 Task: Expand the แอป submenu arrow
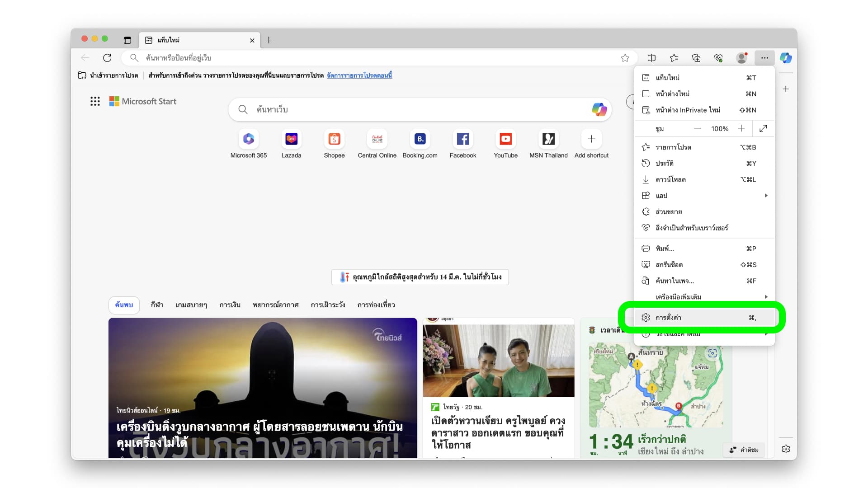pos(766,196)
